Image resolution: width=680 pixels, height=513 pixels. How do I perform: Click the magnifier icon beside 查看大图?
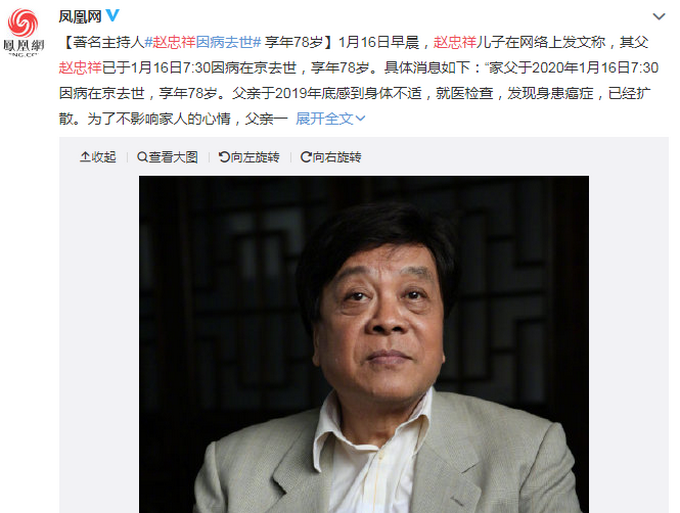(142, 157)
